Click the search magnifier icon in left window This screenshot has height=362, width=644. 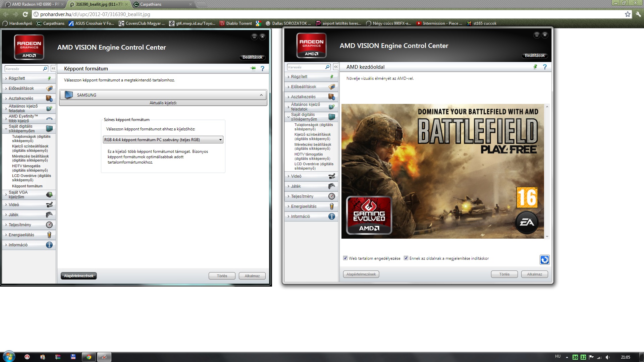pos(45,69)
